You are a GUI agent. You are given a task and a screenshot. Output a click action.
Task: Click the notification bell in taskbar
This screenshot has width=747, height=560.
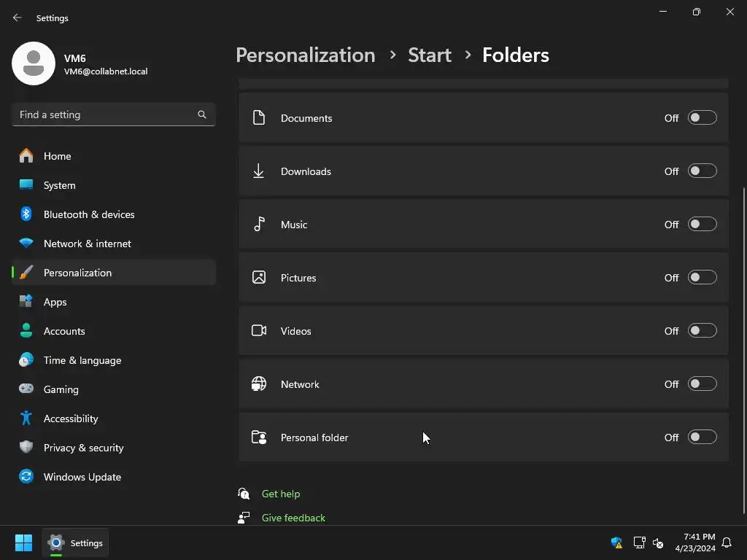pos(727,543)
